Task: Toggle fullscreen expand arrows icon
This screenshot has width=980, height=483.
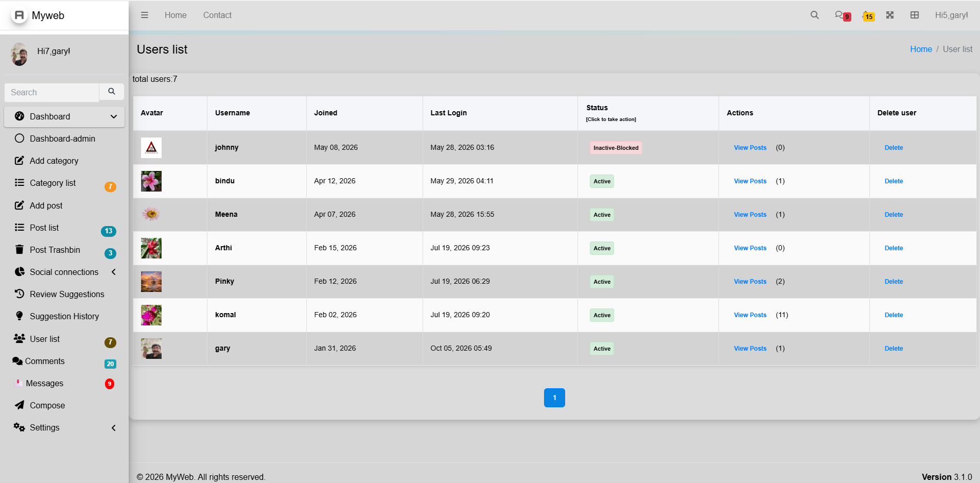Action: (x=890, y=15)
